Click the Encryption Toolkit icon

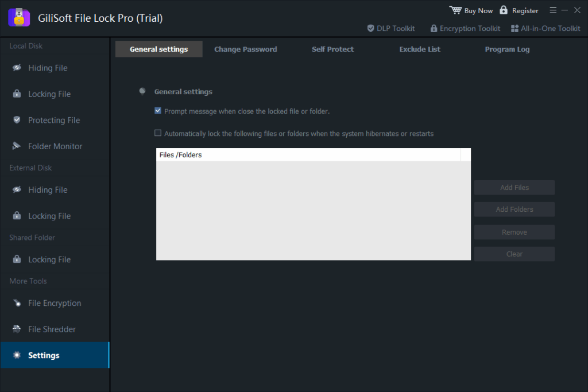tap(434, 28)
